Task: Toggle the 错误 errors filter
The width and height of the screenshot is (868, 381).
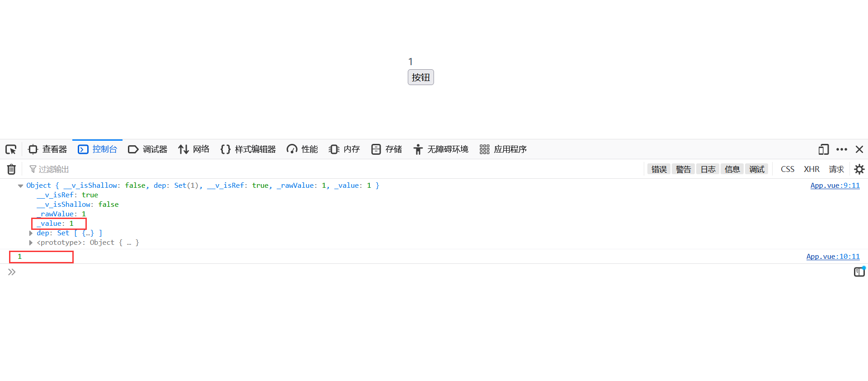Action: [659, 169]
